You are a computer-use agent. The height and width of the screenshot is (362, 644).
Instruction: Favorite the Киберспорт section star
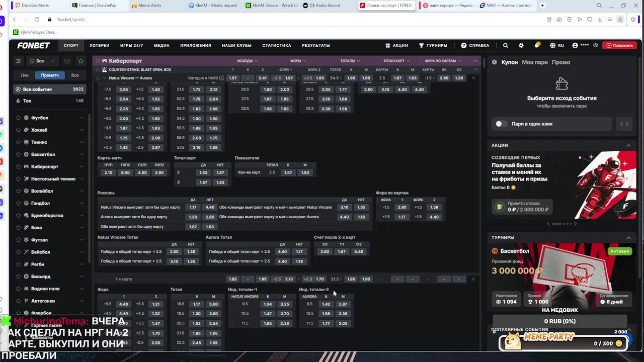click(97, 61)
